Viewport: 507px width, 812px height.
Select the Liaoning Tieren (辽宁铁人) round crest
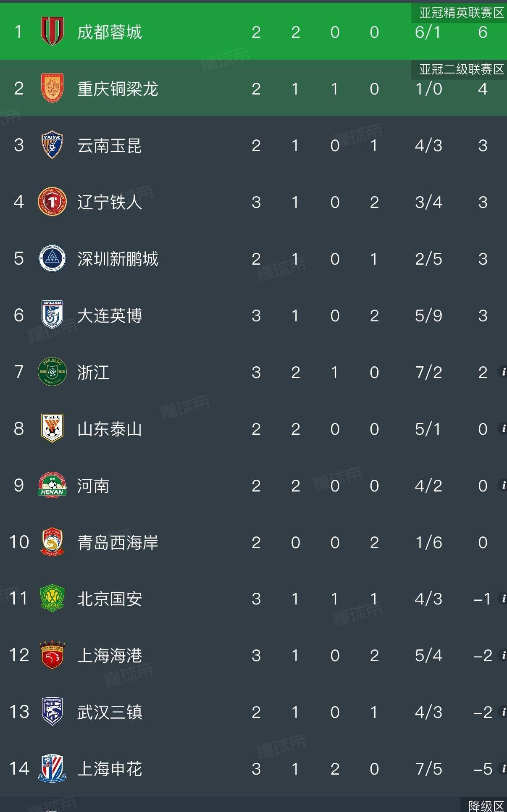point(52,202)
